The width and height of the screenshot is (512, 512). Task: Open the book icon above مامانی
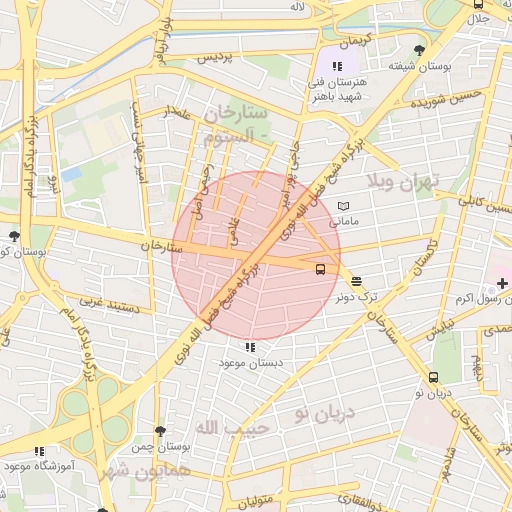click(x=343, y=206)
